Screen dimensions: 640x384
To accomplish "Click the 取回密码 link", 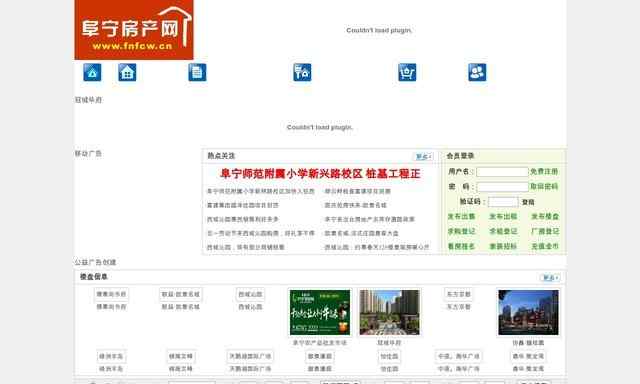I will [x=544, y=186].
